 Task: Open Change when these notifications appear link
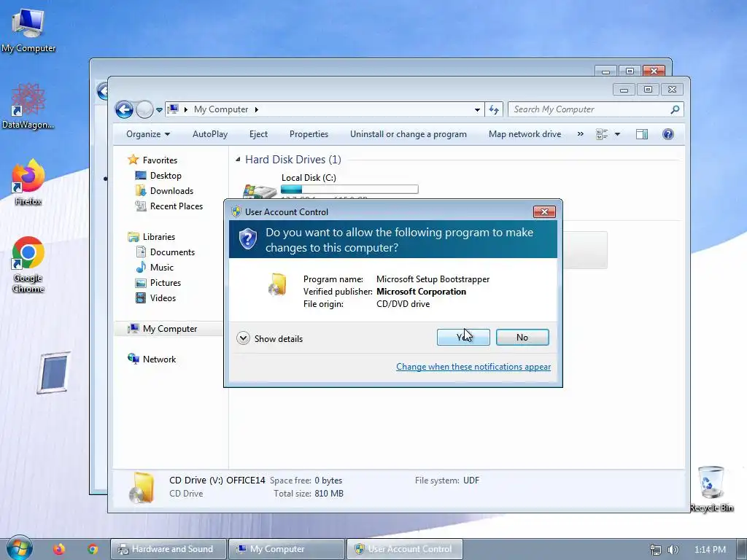(473, 367)
